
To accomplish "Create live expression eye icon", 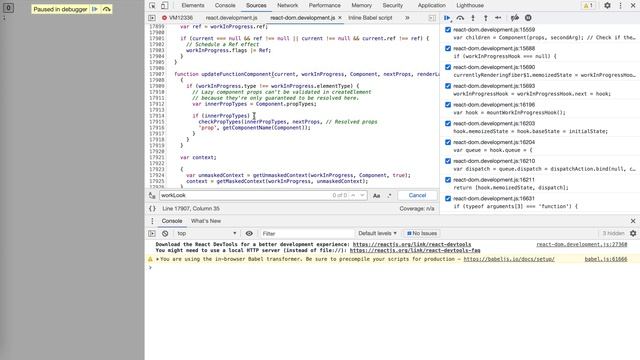I will coord(249,233).
